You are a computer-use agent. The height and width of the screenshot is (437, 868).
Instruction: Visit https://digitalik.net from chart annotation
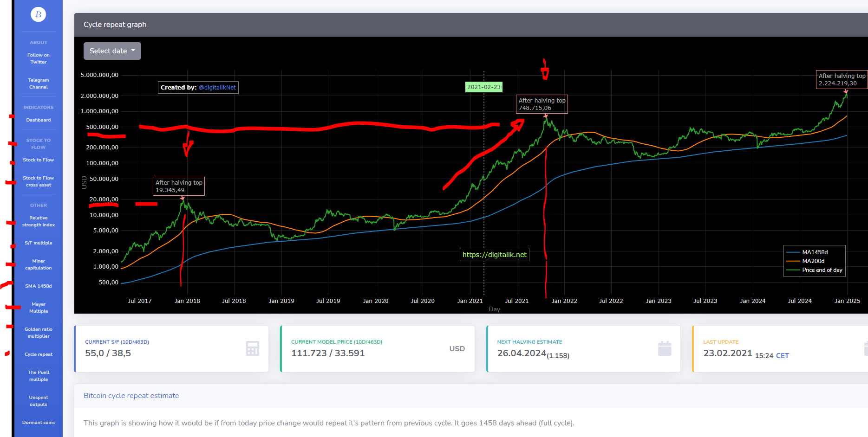coord(494,254)
